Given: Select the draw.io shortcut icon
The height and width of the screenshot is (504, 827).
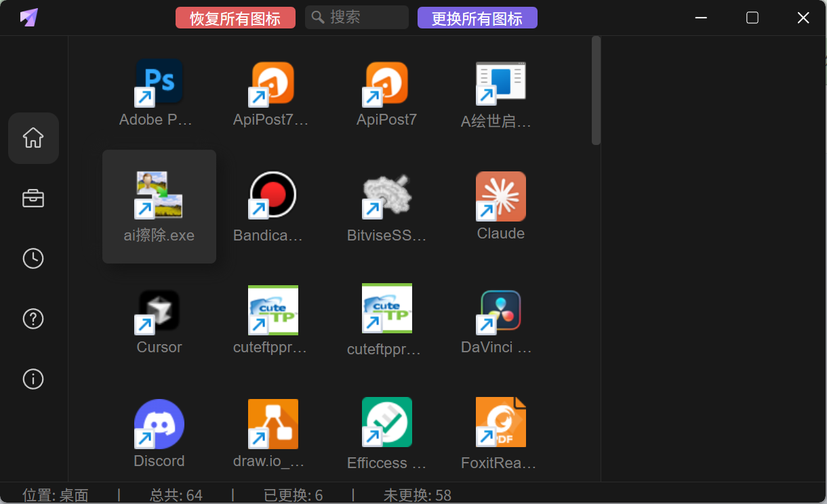Looking at the screenshot, I should [x=273, y=423].
